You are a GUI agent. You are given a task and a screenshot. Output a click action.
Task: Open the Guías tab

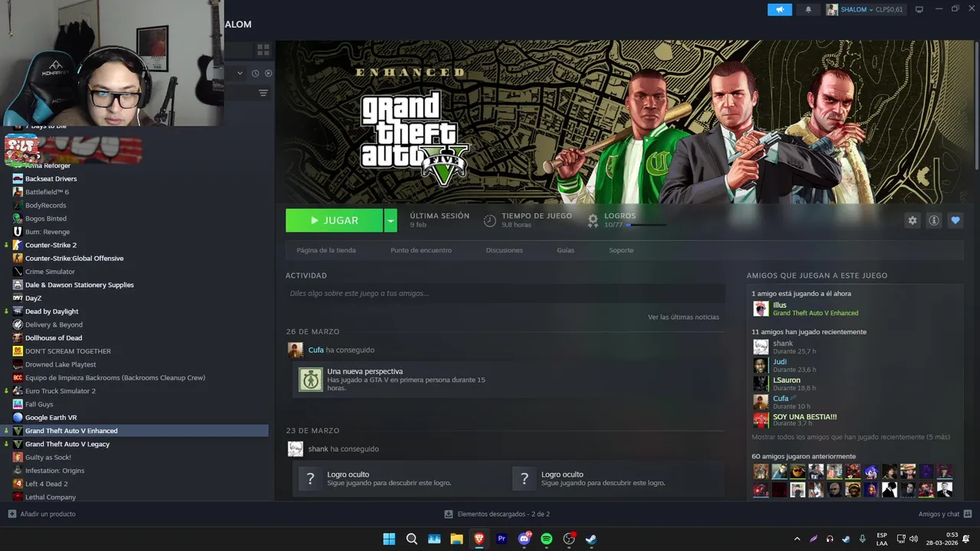[x=566, y=250]
